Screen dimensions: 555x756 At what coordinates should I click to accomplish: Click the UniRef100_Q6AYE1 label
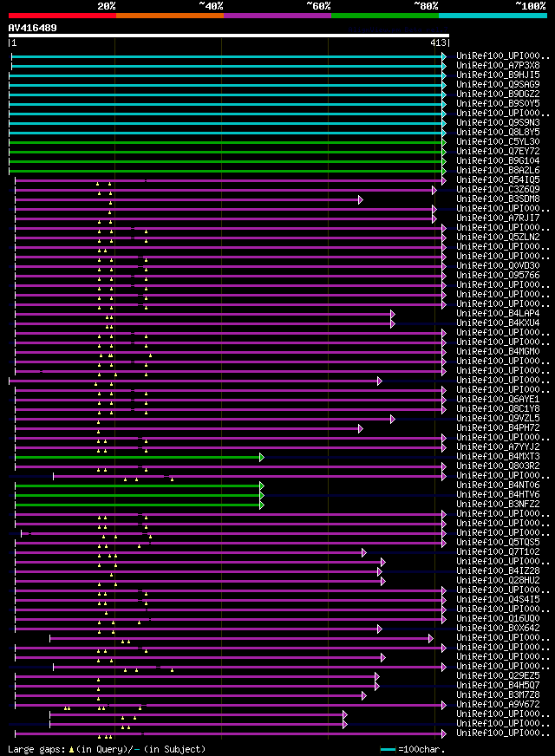coord(498,399)
